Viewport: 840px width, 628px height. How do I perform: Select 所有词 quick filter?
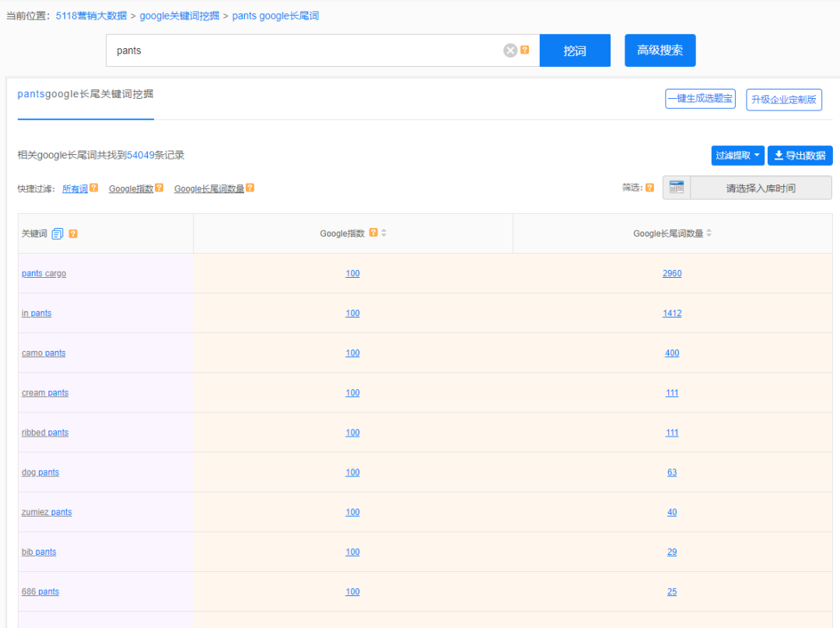[x=75, y=188]
